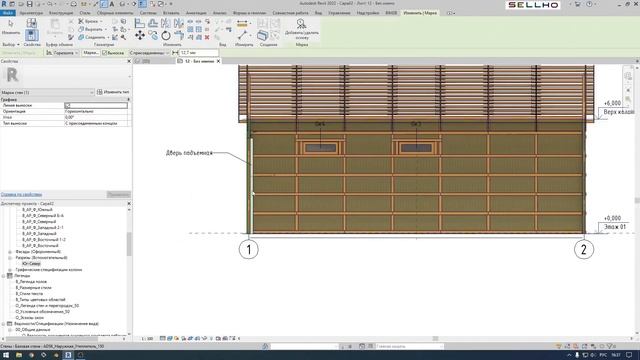
Task: Open the Manage ribbon tab
Action: click(339, 13)
